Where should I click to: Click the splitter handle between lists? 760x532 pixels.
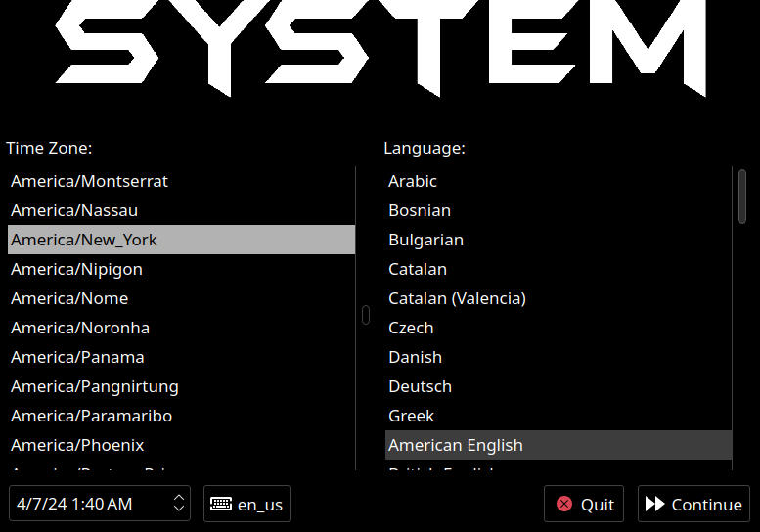(366, 315)
